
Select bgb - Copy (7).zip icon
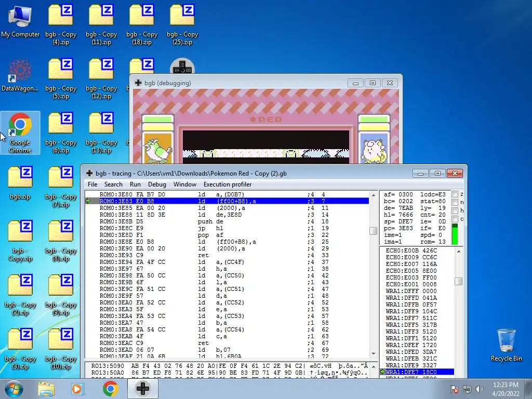click(61, 187)
